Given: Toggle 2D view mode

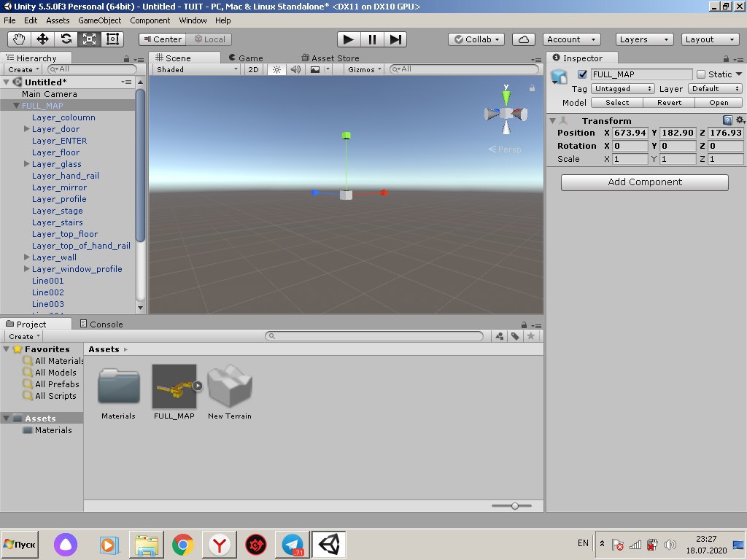Looking at the screenshot, I should pyautogui.click(x=253, y=69).
